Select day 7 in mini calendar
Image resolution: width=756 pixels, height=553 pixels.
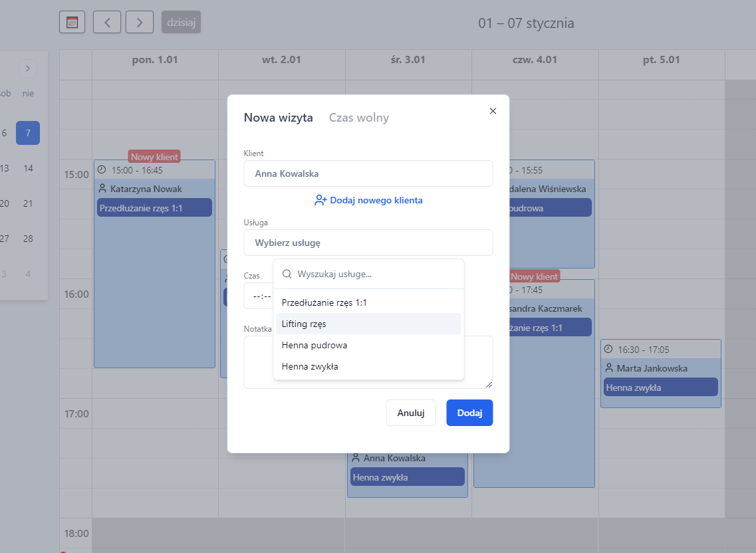click(28, 133)
